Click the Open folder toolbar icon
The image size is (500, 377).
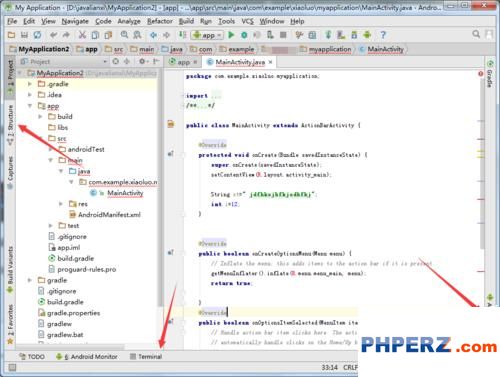(11, 35)
